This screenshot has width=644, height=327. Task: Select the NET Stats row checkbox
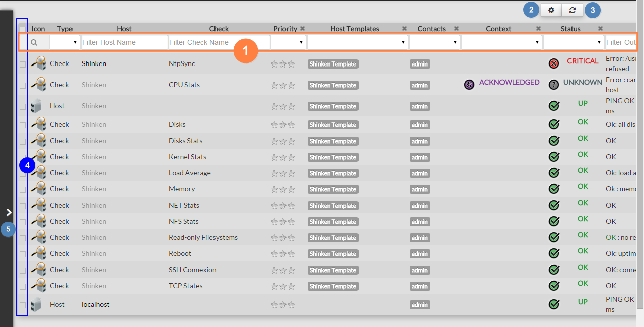[x=23, y=206]
